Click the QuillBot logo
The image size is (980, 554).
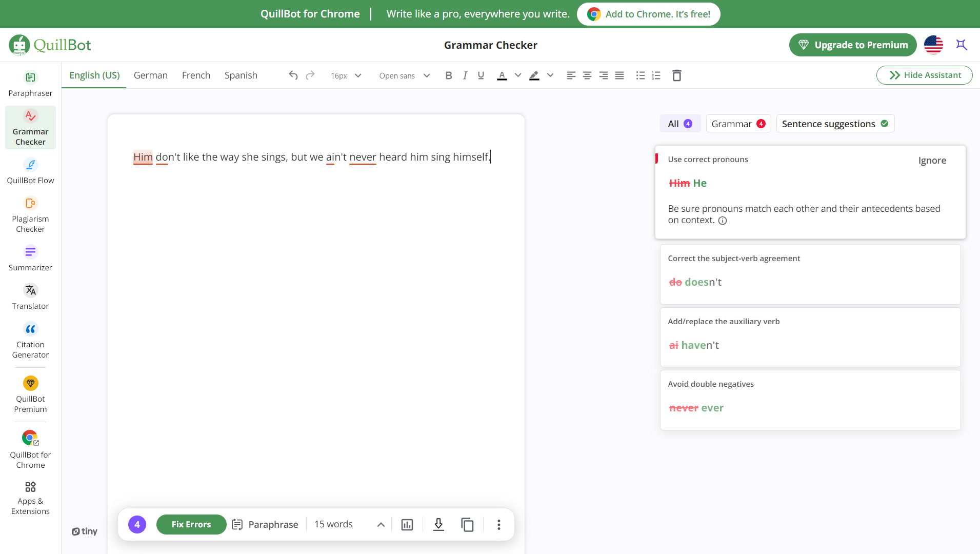pyautogui.click(x=50, y=45)
